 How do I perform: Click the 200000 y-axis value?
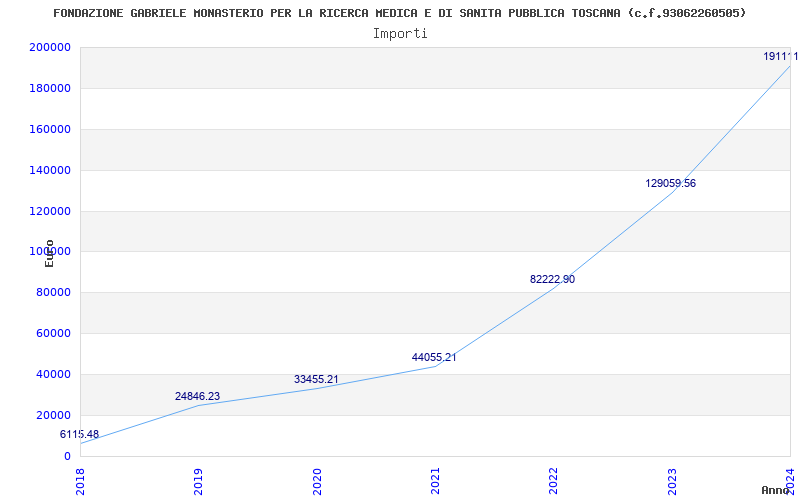tap(50, 47)
